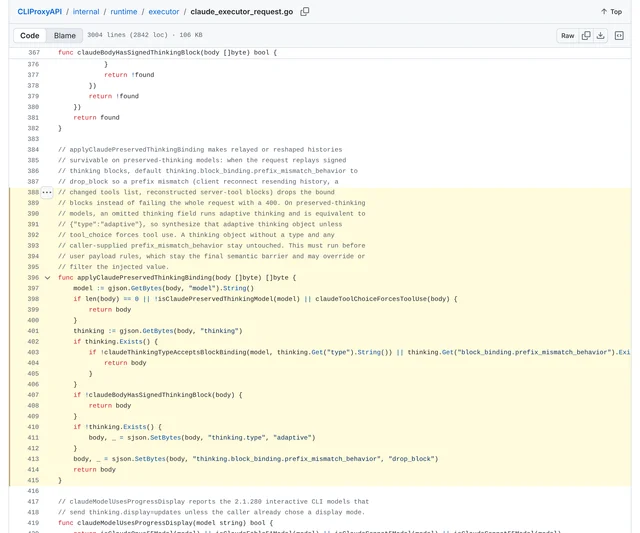640x533 pixels.
Task: Copy the file path icon
Action: (x=304, y=11)
